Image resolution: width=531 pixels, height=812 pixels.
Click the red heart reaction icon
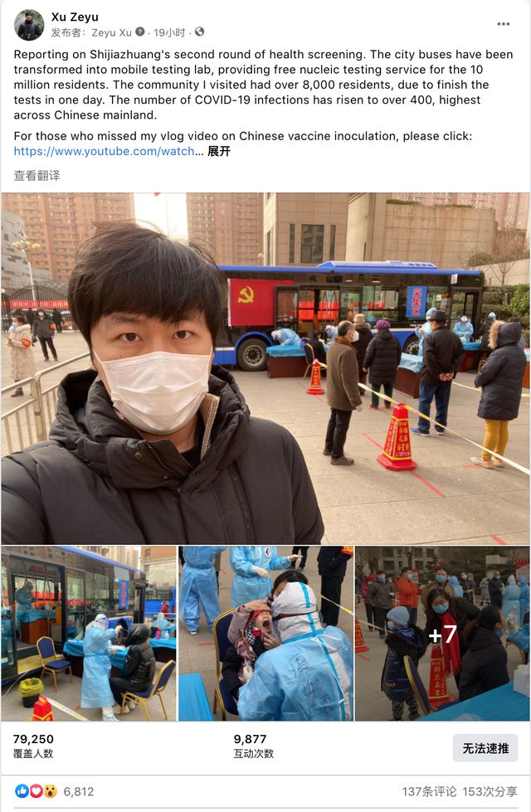pos(36,790)
